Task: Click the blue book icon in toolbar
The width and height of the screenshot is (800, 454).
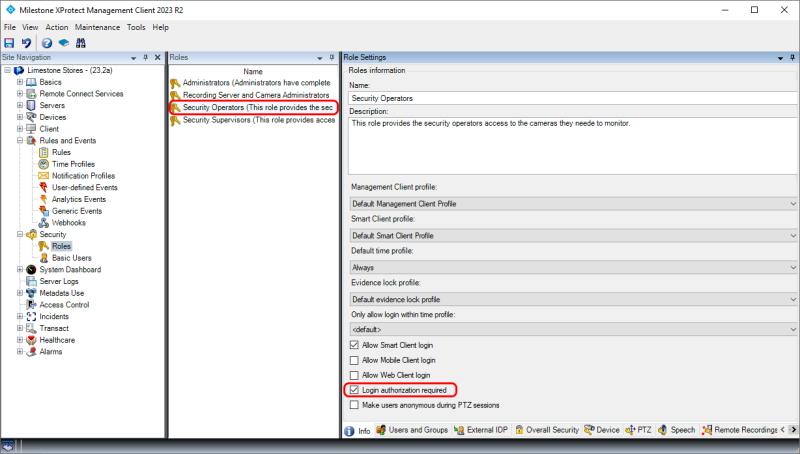Action: (64, 43)
